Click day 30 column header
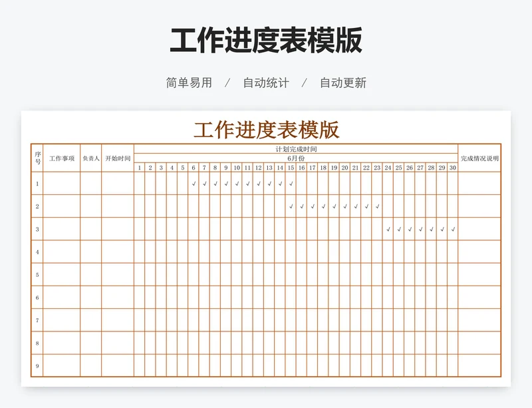Image resolution: width=532 pixels, height=408 pixels. click(x=453, y=168)
